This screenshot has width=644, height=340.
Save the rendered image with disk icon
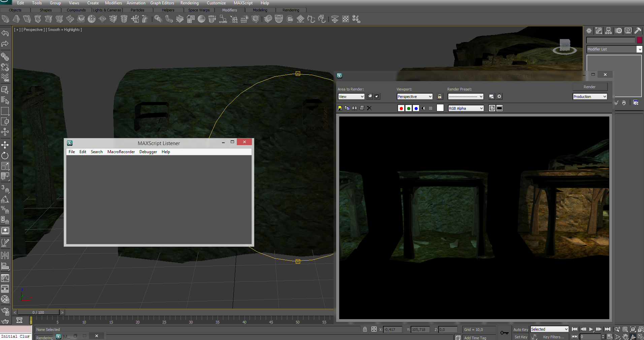(x=340, y=108)
